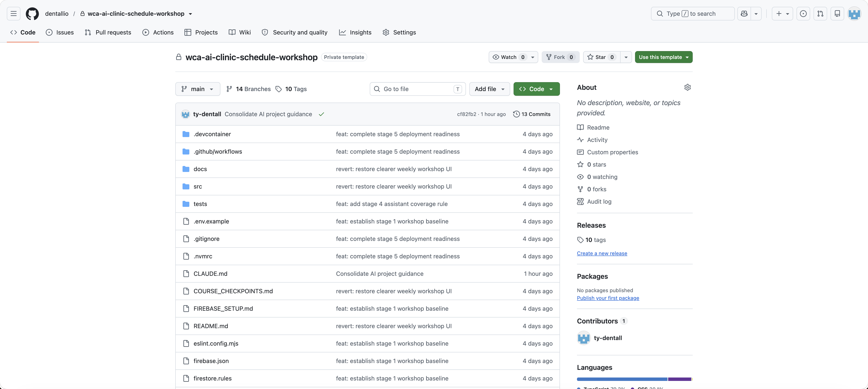The height and width of the screenshot is (389, 868).
Task: Open the Security and quality tab
Action: 294,32
